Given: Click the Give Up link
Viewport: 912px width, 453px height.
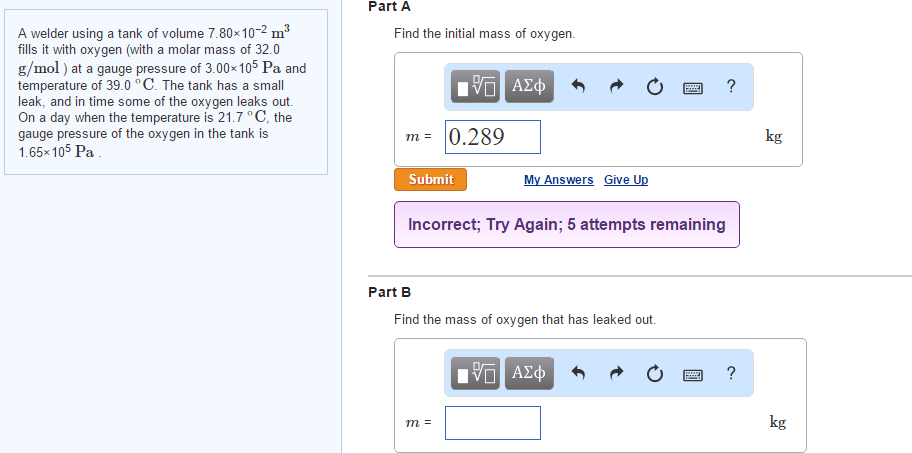Looking at the screenshot, I should tap(626, 180).
